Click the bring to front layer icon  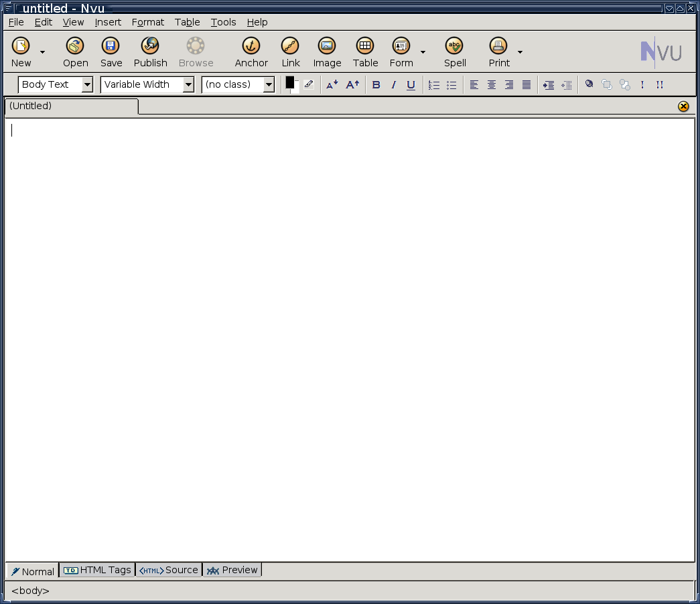click(607, 84)
